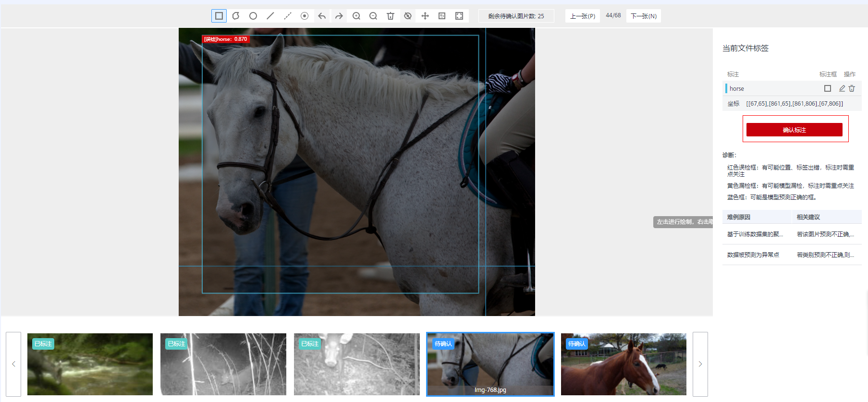
Task: Select the circle annotation tool
Action: (253, 16)
